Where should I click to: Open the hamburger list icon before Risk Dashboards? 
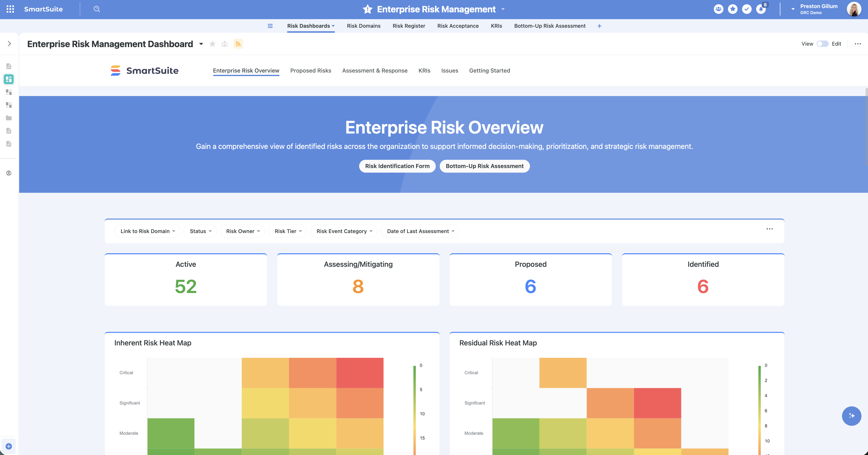pos(270,26)
